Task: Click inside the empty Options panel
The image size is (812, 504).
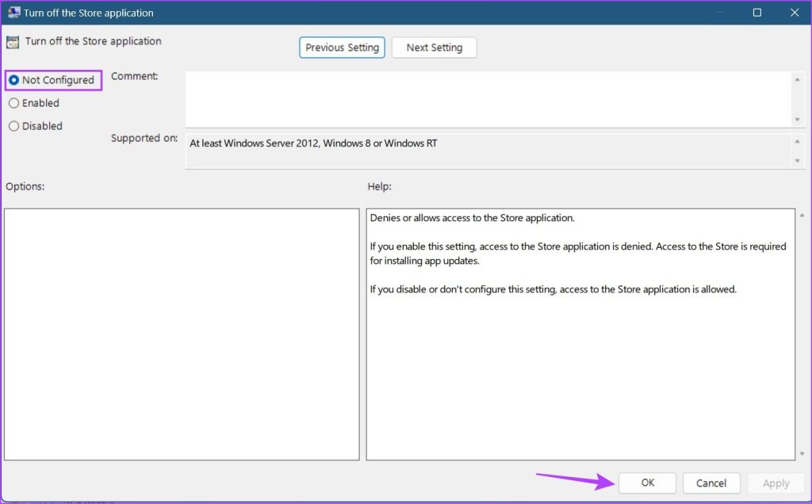Action: click(x=182, y=333)
